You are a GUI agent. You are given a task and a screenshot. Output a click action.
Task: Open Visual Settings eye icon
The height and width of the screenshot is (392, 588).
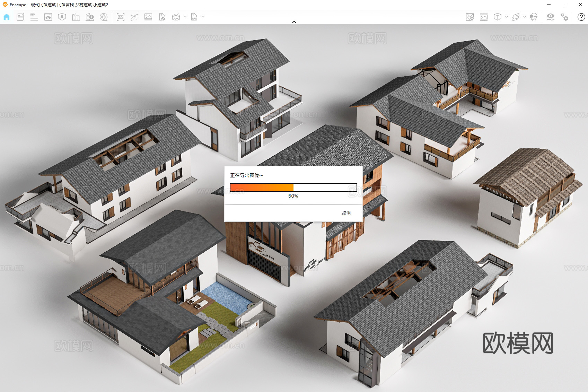click(551, 17)
